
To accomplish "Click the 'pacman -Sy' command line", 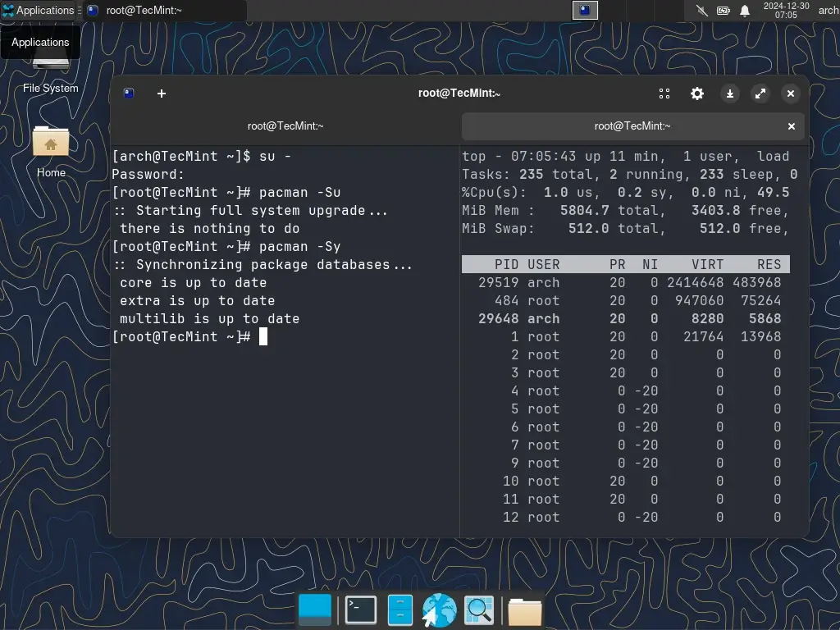I will 226,246.
